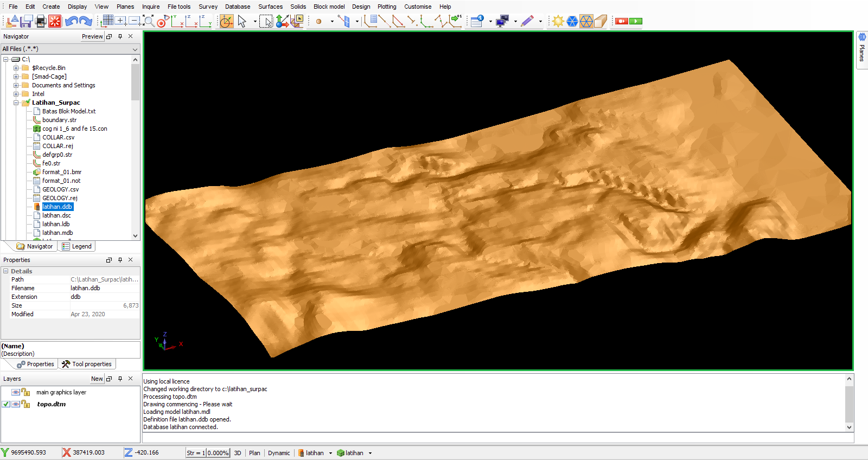Click the red record macro icon
Screen dimensions: 868x460
click(622, 21)
